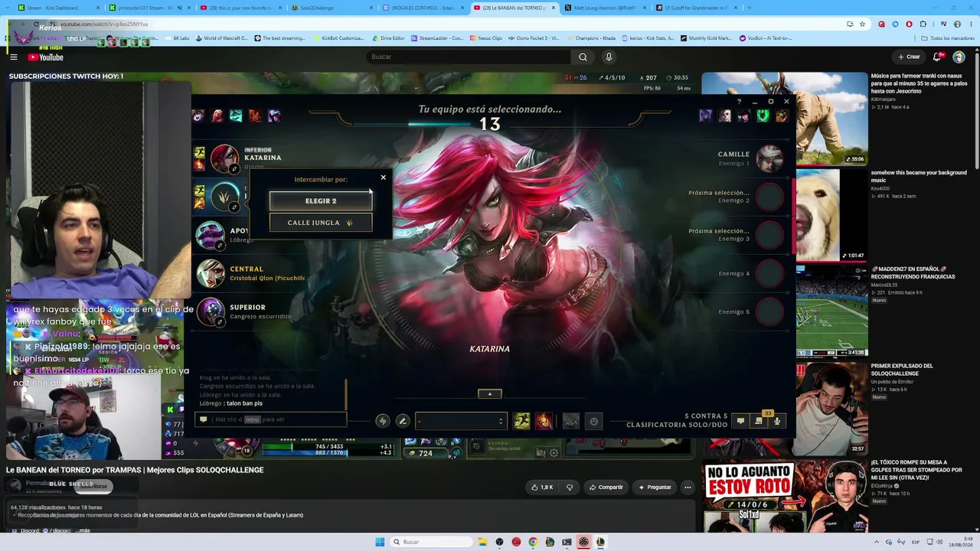The image size is (980, 551).
Task: Expand the skin carousel arrow below Katarina
Action: pyautogui.click(x=490, y=394)
